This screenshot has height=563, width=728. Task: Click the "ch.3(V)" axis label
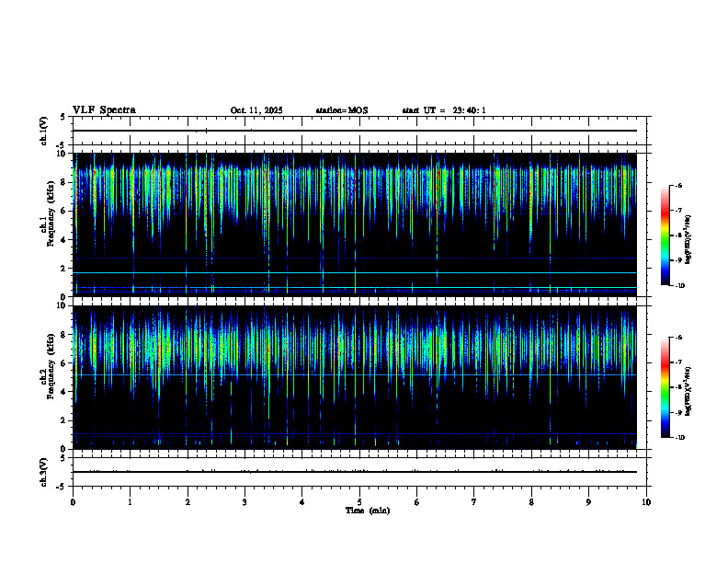point(43,472)
